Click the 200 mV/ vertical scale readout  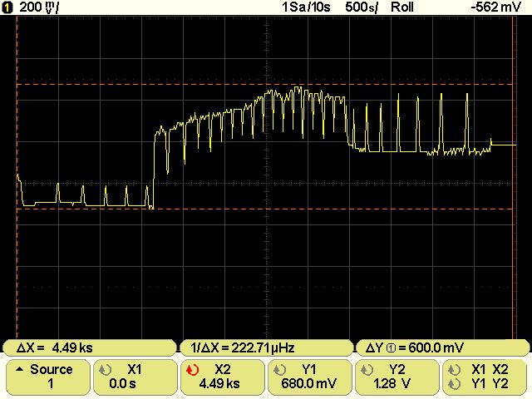point(39,7)
